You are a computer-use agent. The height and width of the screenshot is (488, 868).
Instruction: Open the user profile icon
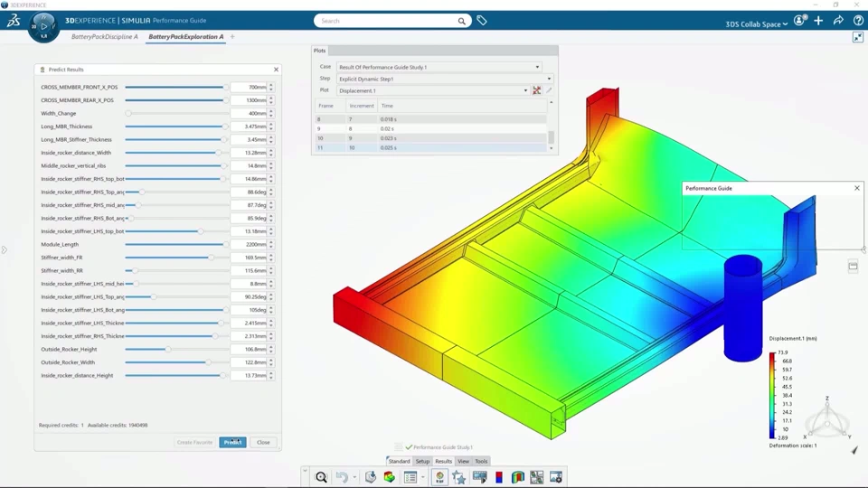(798, 21)
